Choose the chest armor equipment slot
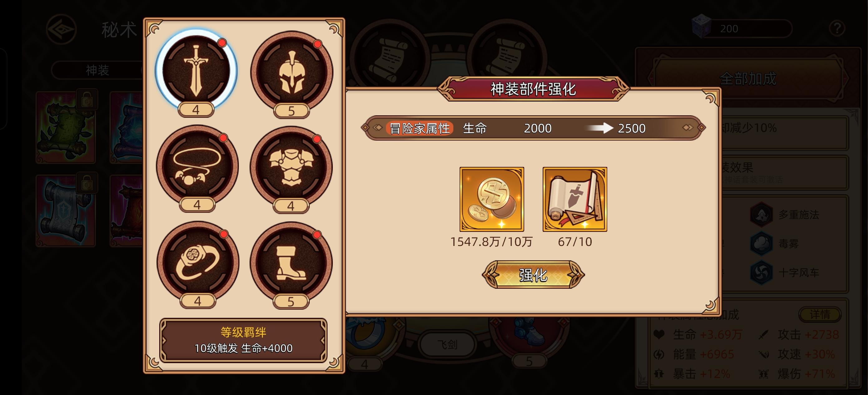Screen dimensions: 868x395 pos(291,167)
